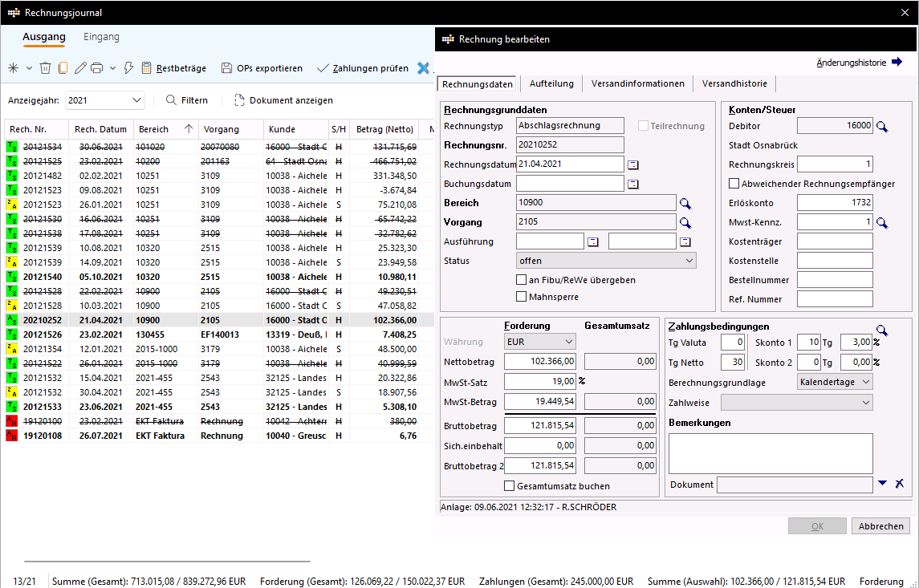Image resolution: width=919 pixels, height=588 pixels.
Task: Enable Abweichender Rechnungsempfänger
Action: [x=734, y=183]
